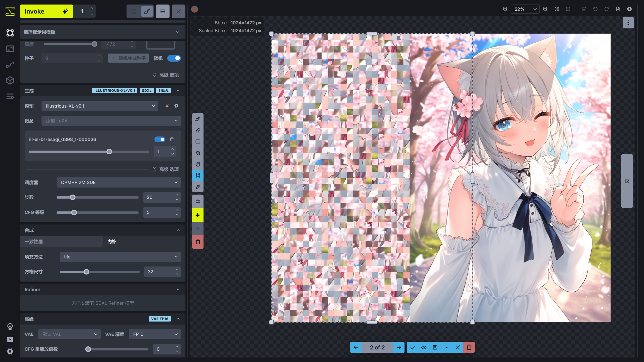This screenshot has width=644, height=362.
Task: Select the Hand pan tool
Action: tap(198, 164)
